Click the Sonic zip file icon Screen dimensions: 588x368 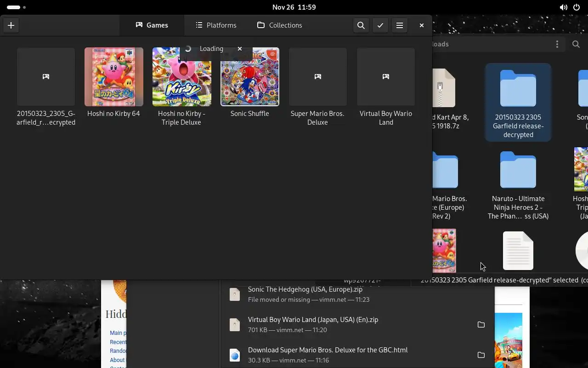[x=235, y=294]
